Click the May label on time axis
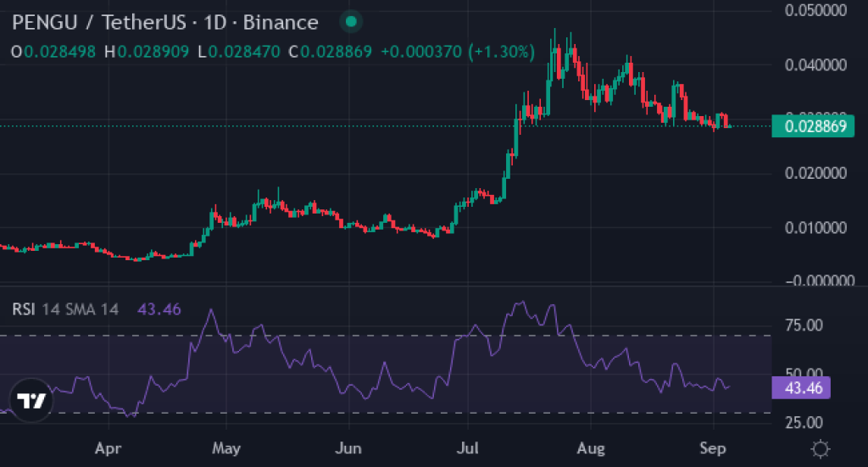The height and width of the screenshot is (467, 868). click(225, 448)
